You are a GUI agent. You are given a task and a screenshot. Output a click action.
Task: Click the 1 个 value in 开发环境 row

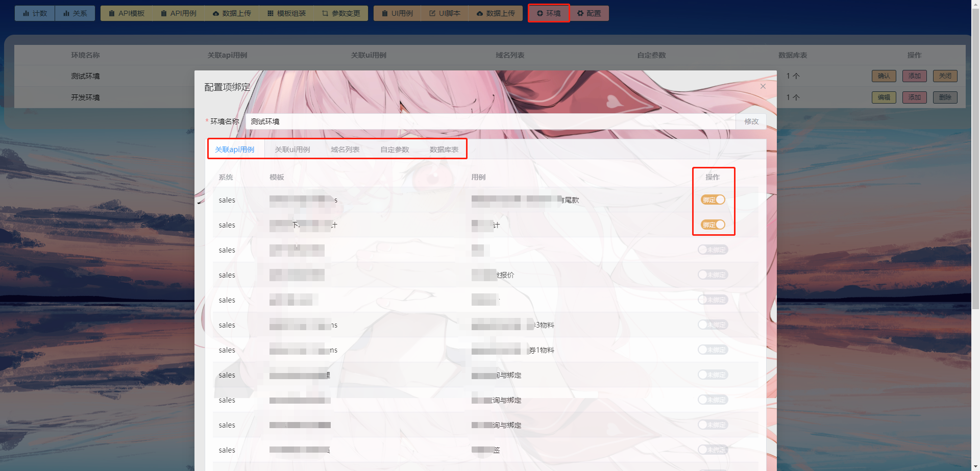pyautogui.click(x=793, y=97)
